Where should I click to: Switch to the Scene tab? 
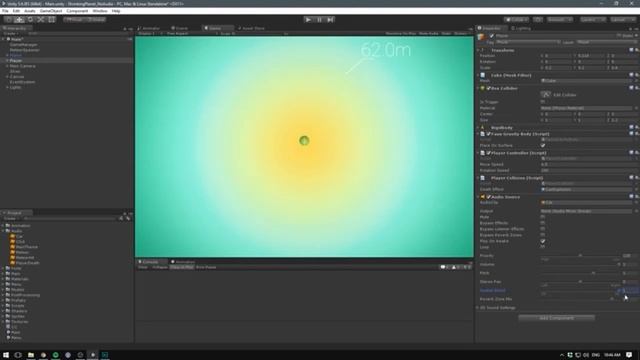180,28
